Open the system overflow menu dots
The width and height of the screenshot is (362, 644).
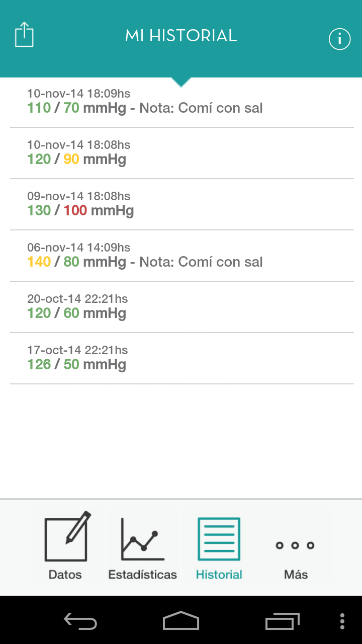click(x=342, y=621)
